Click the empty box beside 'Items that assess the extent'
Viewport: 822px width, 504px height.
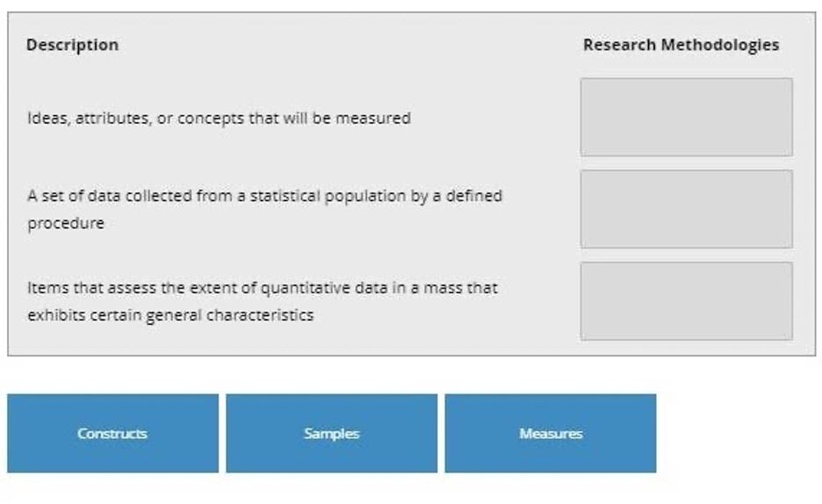pos(686,301)
